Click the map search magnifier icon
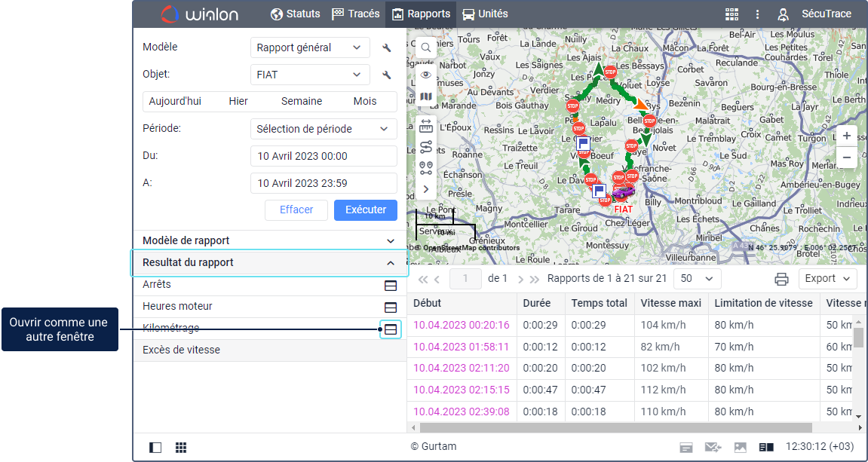868x462 pixels. coord(426,47)
